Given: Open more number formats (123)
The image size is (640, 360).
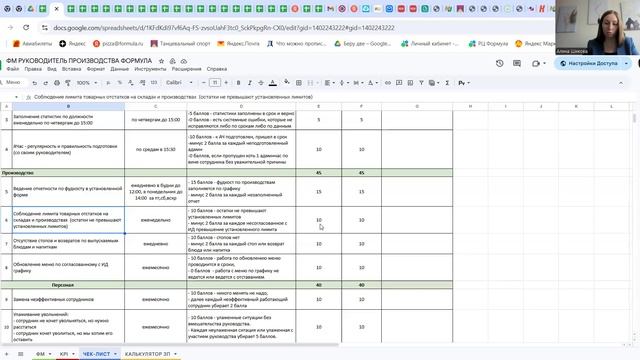Looking at the screenshot, I should point(154,83).
